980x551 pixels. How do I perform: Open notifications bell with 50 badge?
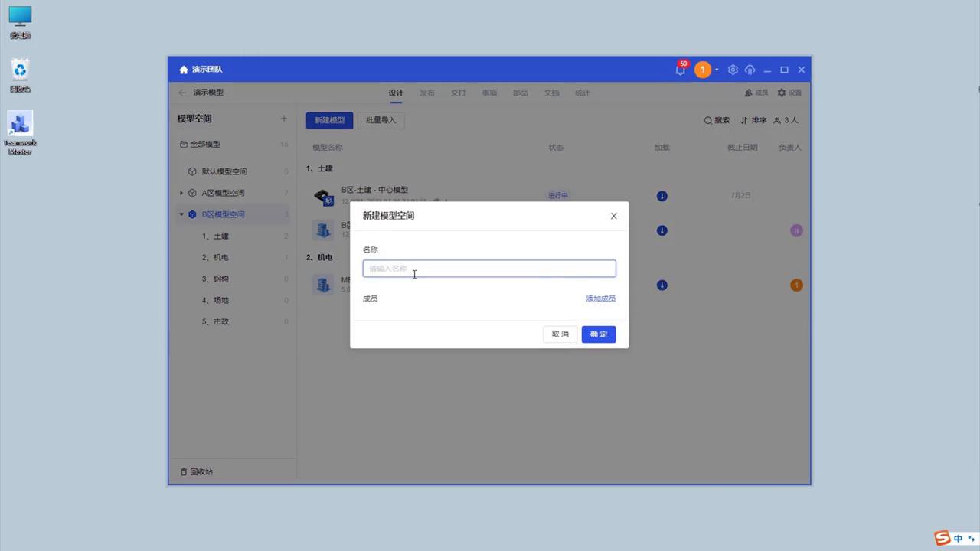[x=680, y=70]
